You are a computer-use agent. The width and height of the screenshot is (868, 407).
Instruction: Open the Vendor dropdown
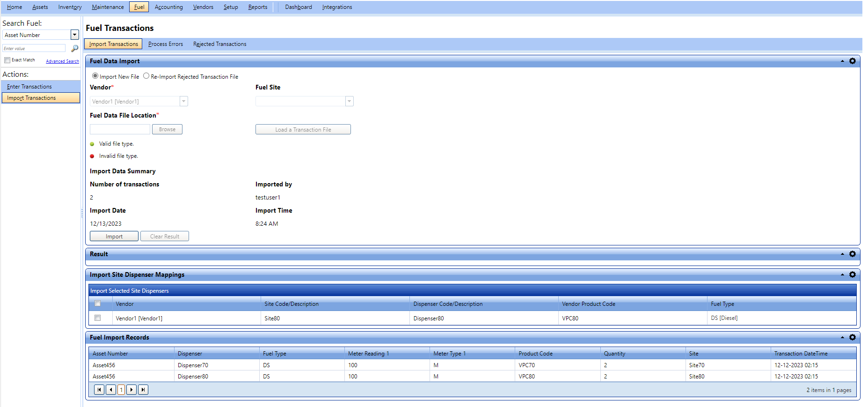(x=184, y=101)
